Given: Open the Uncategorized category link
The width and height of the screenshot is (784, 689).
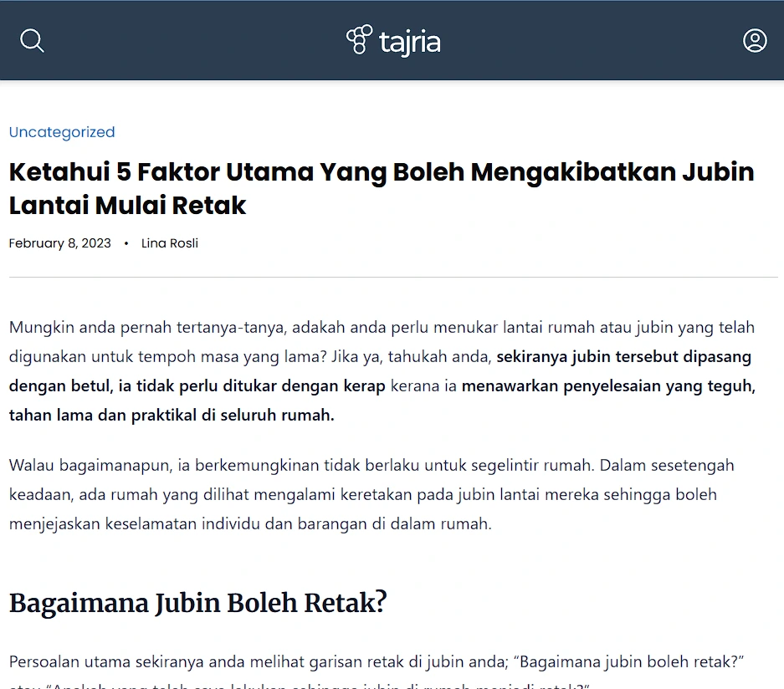Looking at the screenshot, I should tap(62, 132).
